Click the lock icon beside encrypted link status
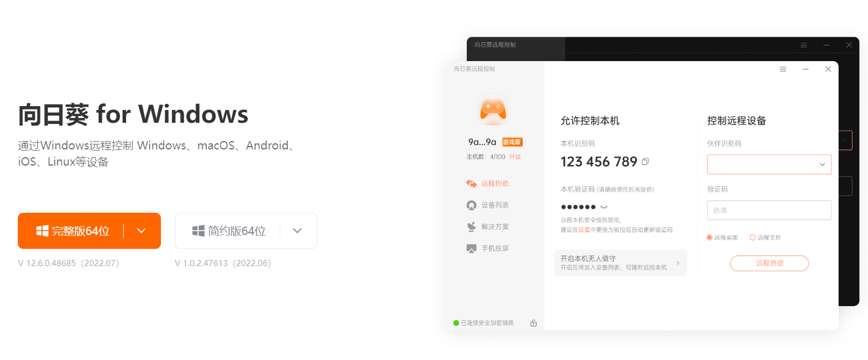 coord(533,323)
